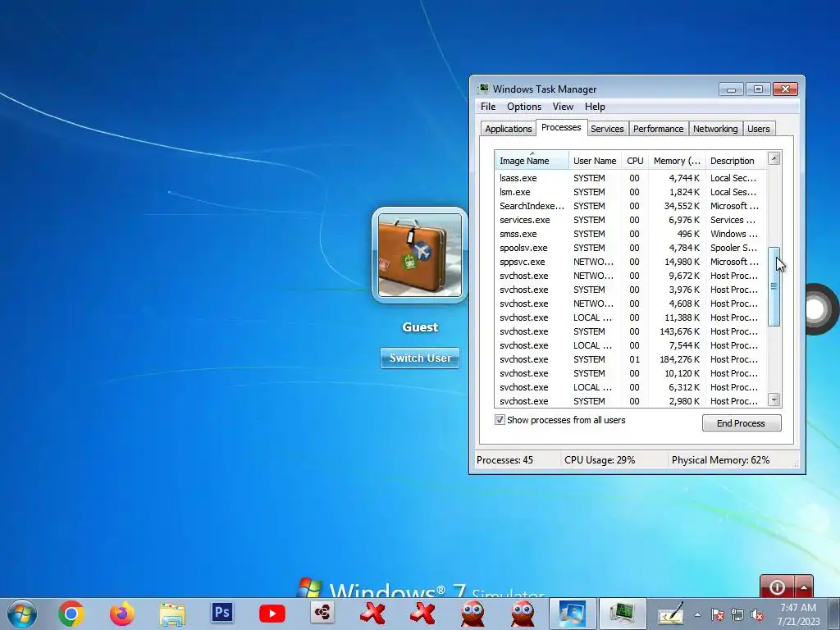
Task: Switch to the Users tab
Action: point(759,129)
